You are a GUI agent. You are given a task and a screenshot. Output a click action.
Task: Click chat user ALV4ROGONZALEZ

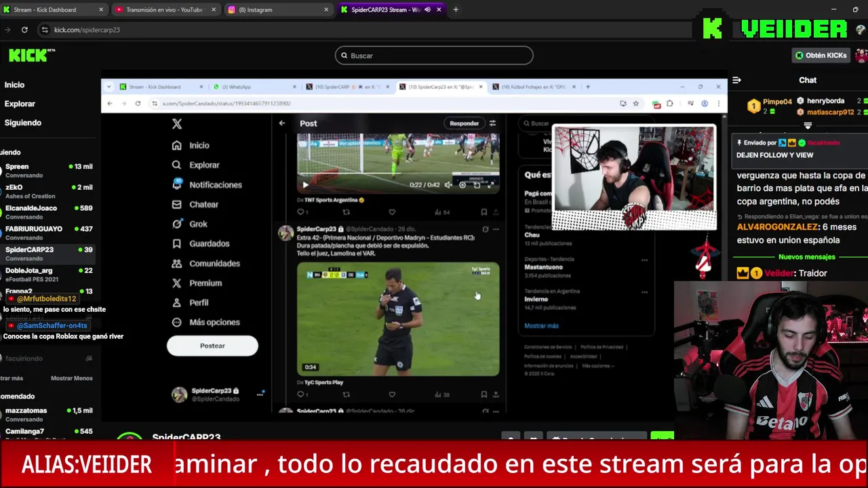[776, 227]
